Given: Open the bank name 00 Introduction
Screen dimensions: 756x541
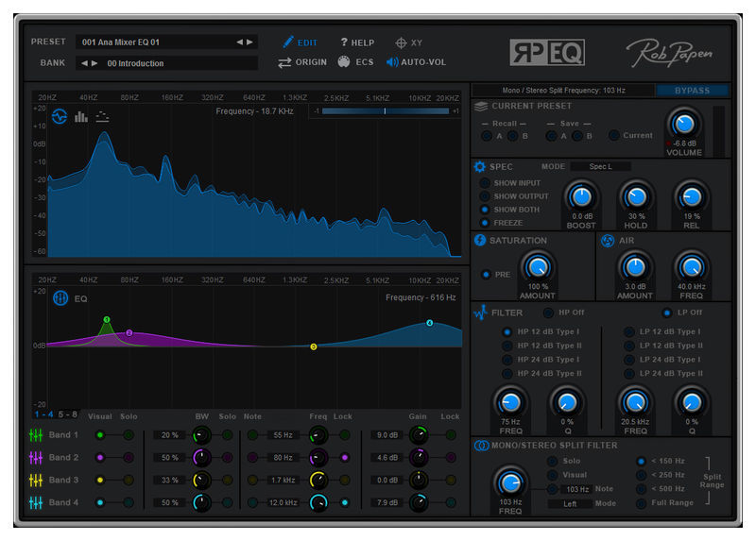Looking at the screenshot, I should tap(135, 63).
